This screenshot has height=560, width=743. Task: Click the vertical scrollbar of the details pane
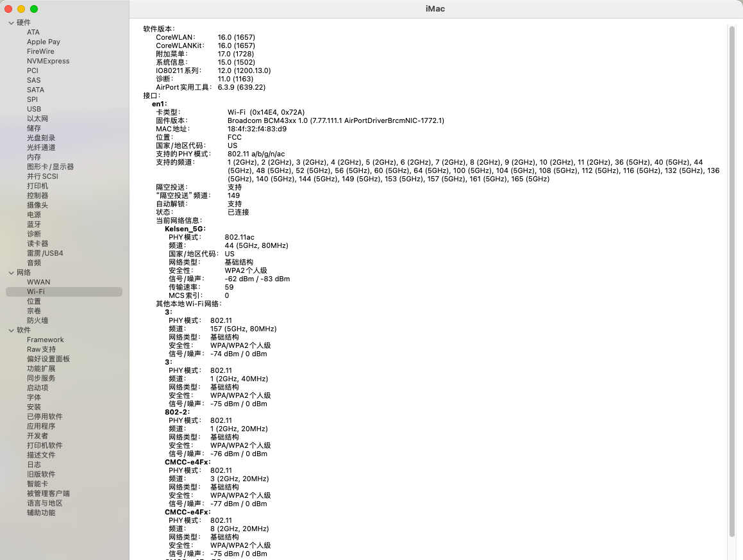(732, 282)
